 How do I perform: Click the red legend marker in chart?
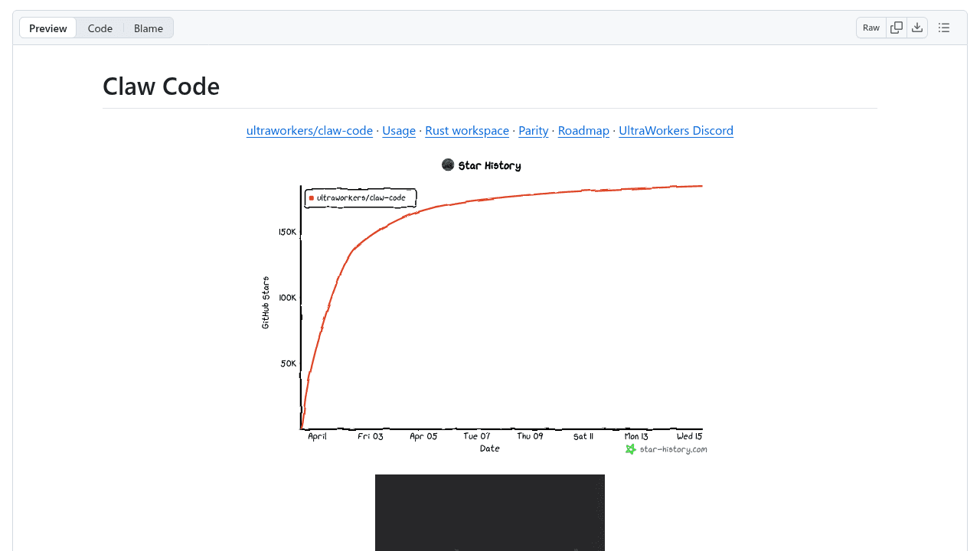coord(312,198)
